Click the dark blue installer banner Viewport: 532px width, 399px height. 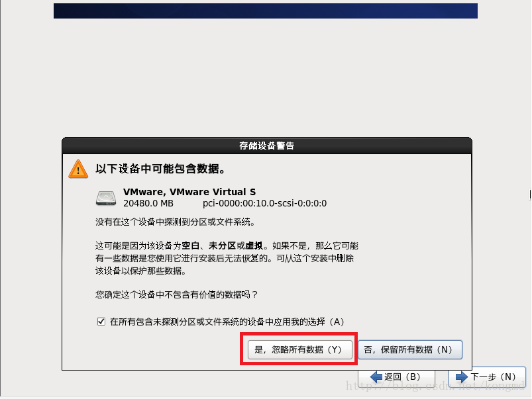266,11
